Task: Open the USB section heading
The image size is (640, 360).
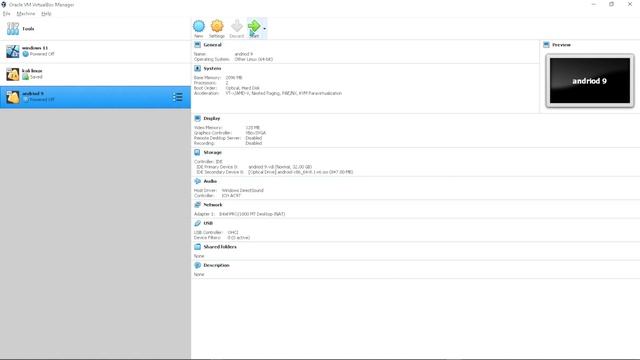Action: point(208,223)
